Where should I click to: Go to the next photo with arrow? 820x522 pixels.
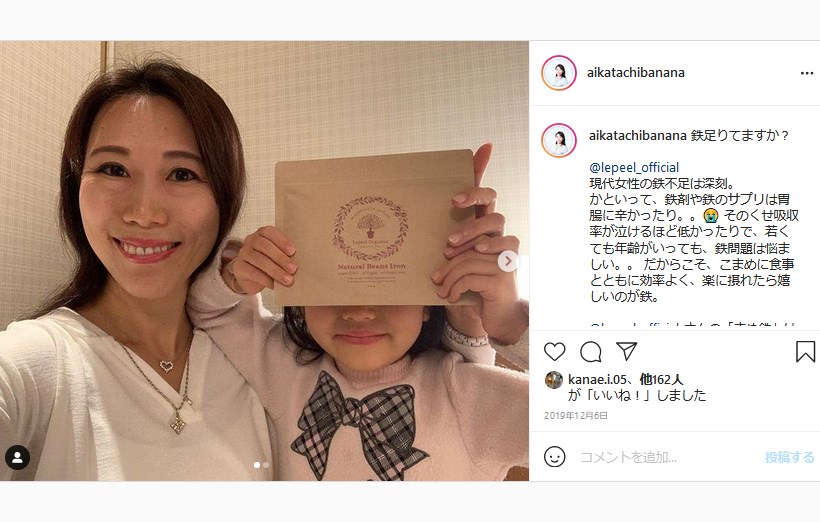pos(508,261)
